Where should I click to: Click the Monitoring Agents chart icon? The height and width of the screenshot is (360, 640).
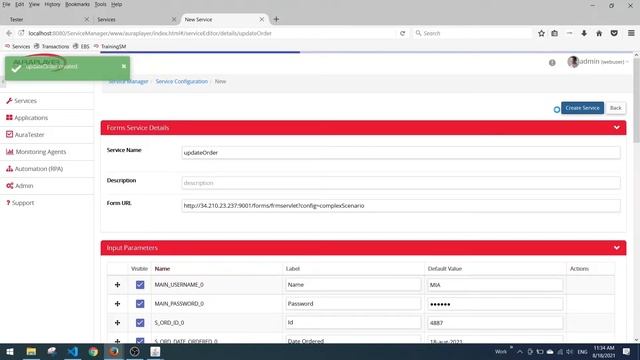tap(10, 151)
